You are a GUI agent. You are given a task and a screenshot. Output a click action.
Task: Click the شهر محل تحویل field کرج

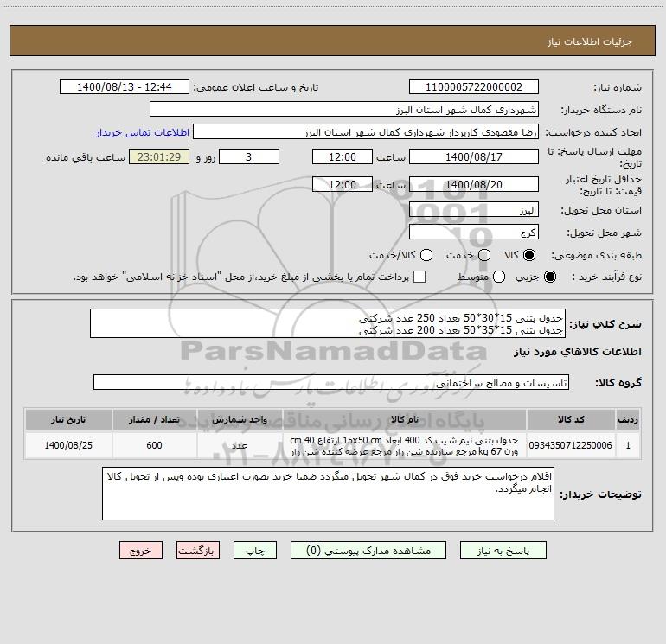coord(474,233)
